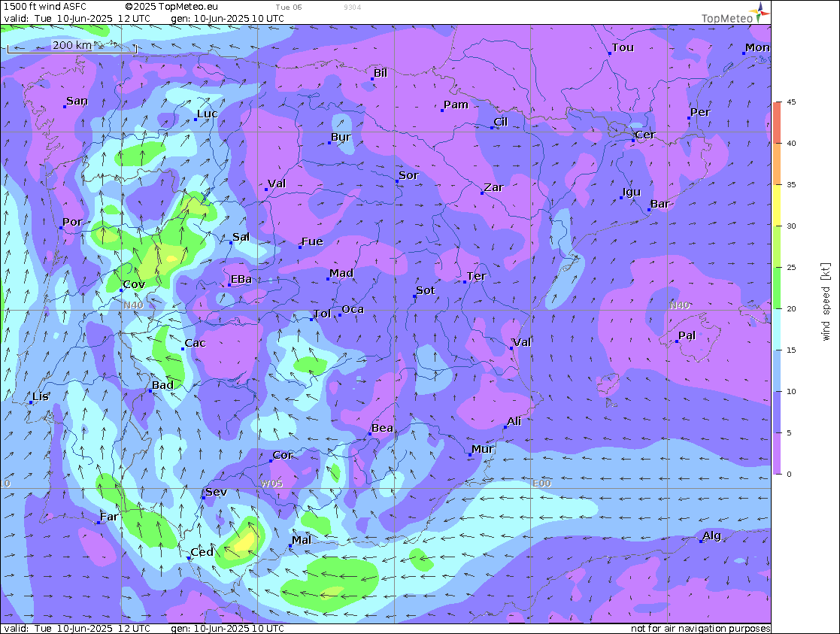Click the 'Luc' city label
This screenshot has height=634, width=840.
pos(208,114)
